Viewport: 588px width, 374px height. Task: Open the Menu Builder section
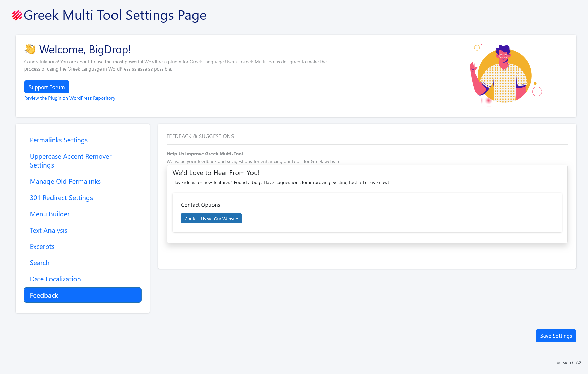pos(49,214)
